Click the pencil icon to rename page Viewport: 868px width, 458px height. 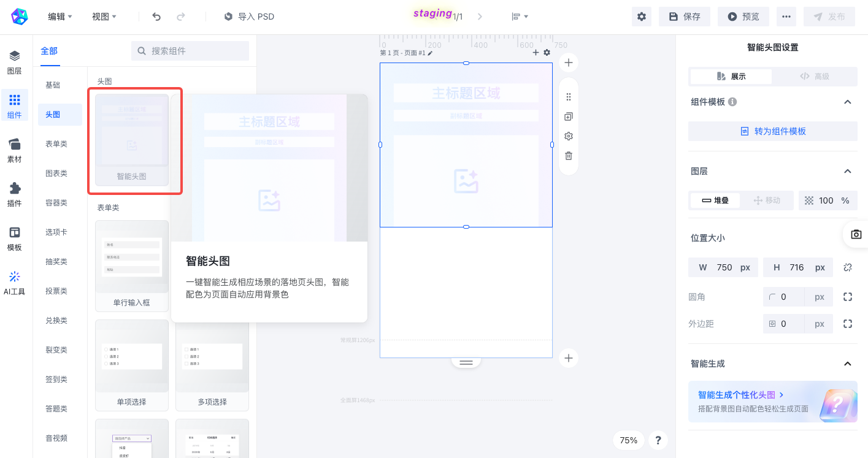tap(431, 53)
